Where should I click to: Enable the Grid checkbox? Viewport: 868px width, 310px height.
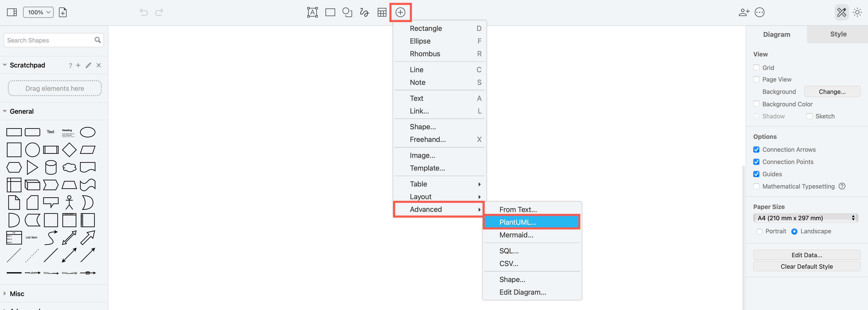point(756,67)
